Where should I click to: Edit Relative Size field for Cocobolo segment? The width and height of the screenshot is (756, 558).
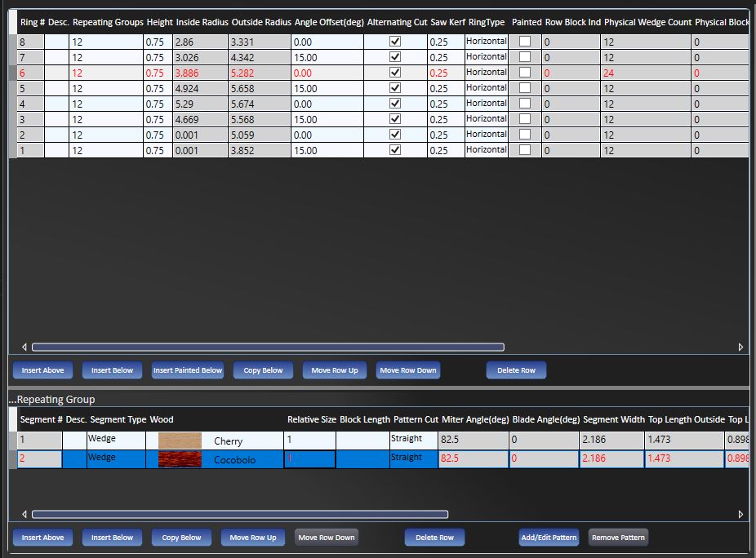pyautogui.click(x=309, y=459)
